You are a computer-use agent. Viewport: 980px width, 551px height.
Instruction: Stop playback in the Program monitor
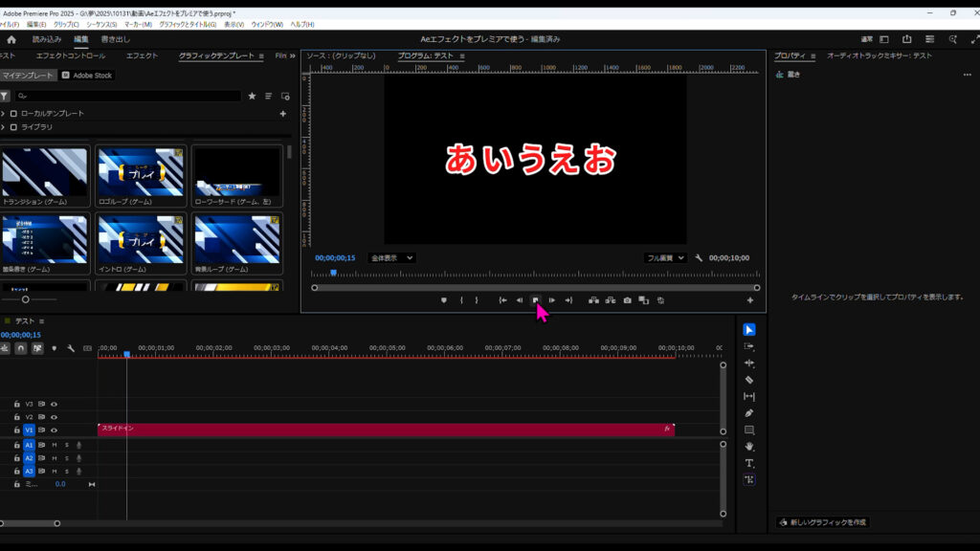click(536, 300)
